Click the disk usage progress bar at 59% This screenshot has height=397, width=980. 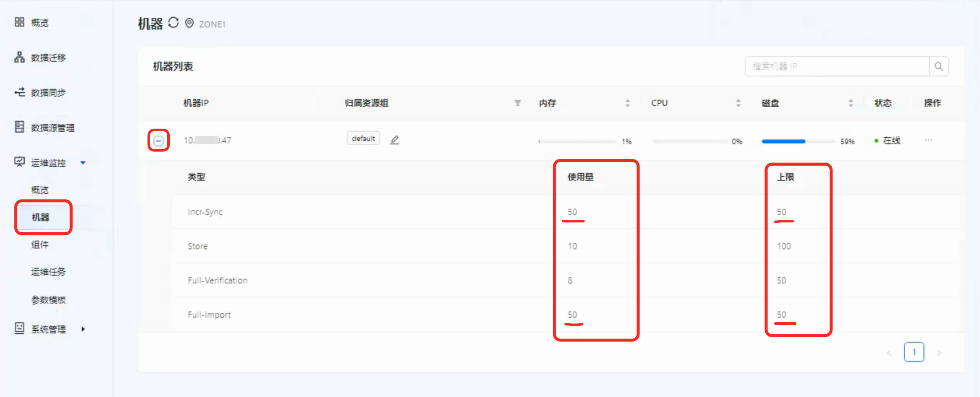click(798, 141)
